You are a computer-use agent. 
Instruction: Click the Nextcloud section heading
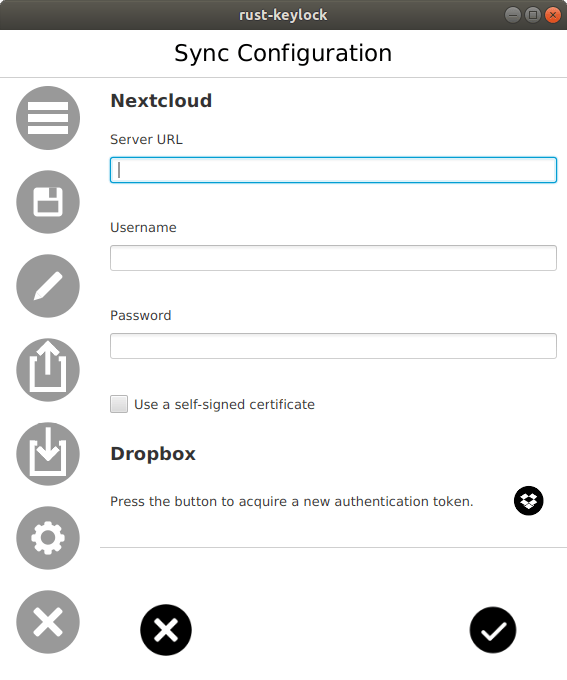click(161, 101)
